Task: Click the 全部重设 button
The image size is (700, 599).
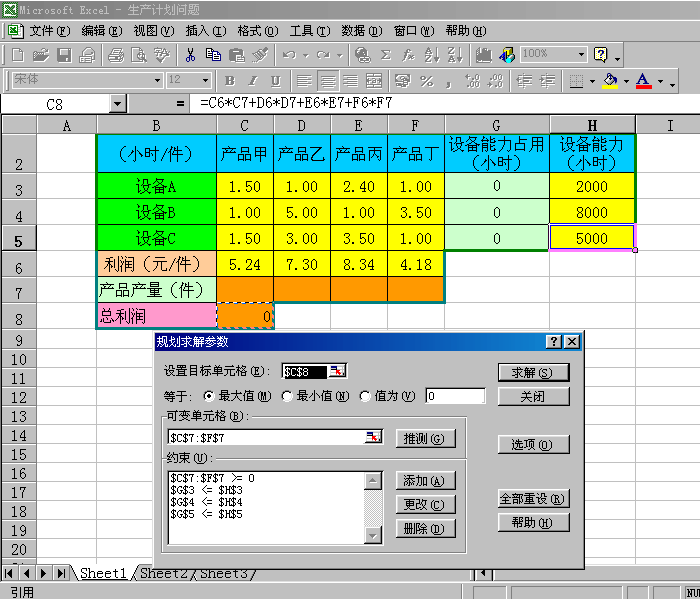Action: click(x=533, y=499)
